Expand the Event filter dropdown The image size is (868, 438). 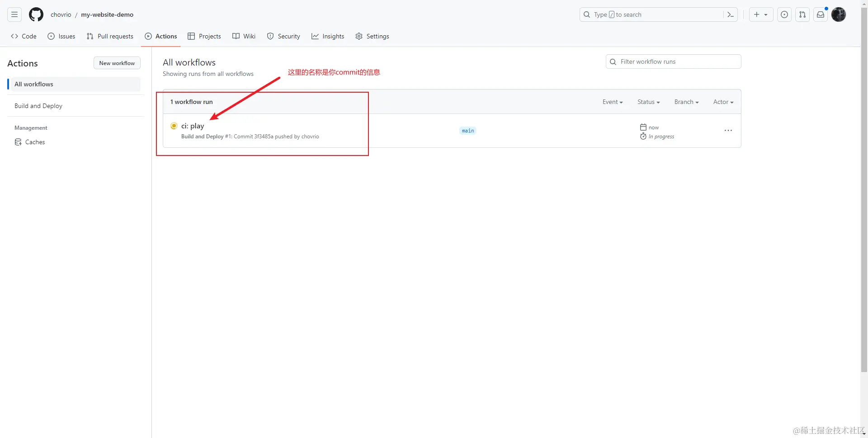click(x=613, y=102)
